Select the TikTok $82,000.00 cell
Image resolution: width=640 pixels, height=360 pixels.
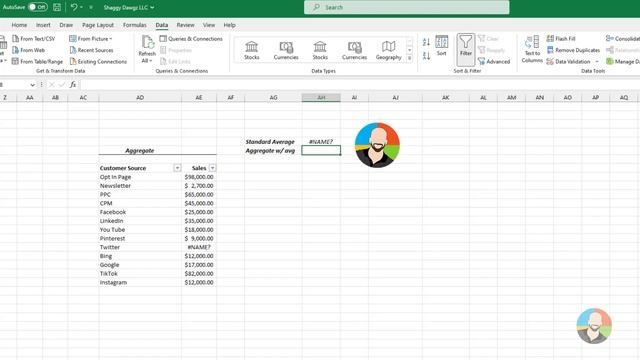click(199, 273)
